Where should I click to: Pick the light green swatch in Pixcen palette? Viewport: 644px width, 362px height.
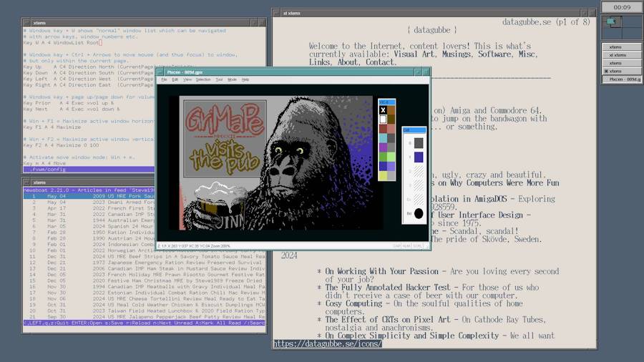[x=391, y=157]
